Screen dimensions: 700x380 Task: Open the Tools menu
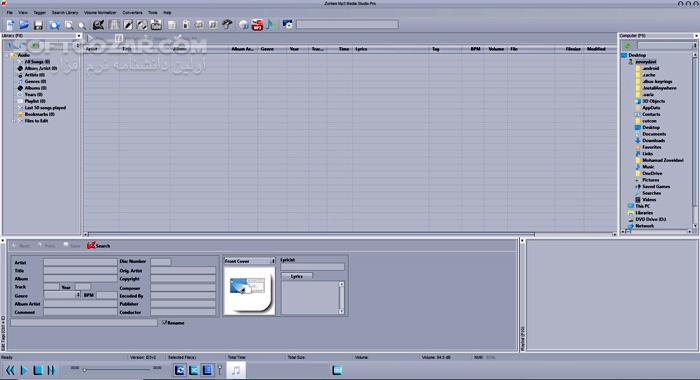coord(153,13)
